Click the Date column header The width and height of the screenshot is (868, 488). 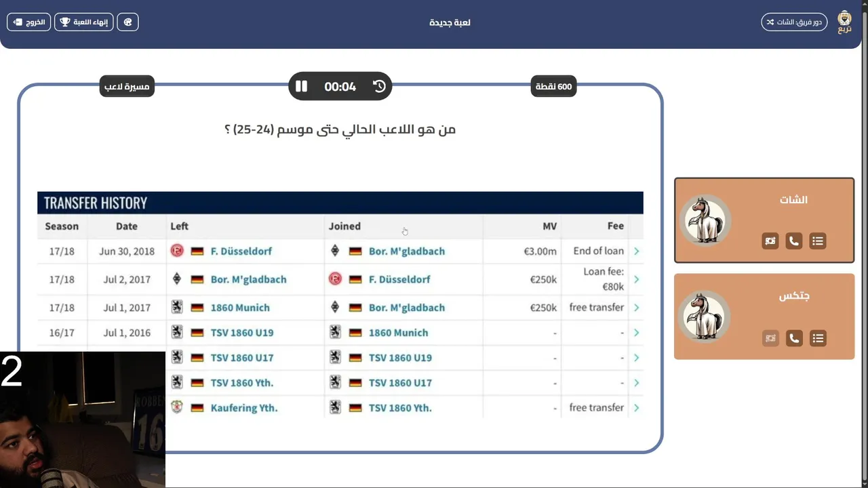coord(127,226)
